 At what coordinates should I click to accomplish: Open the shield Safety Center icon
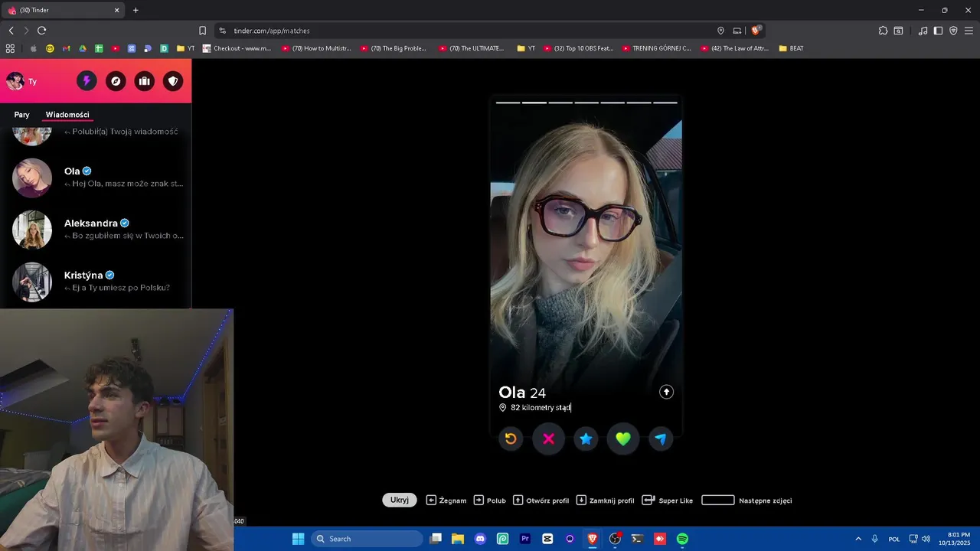point(173,81)
